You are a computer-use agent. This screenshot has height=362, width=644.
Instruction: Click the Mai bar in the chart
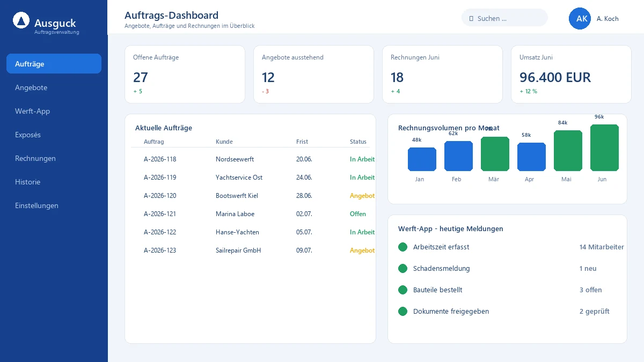point(568,151)
